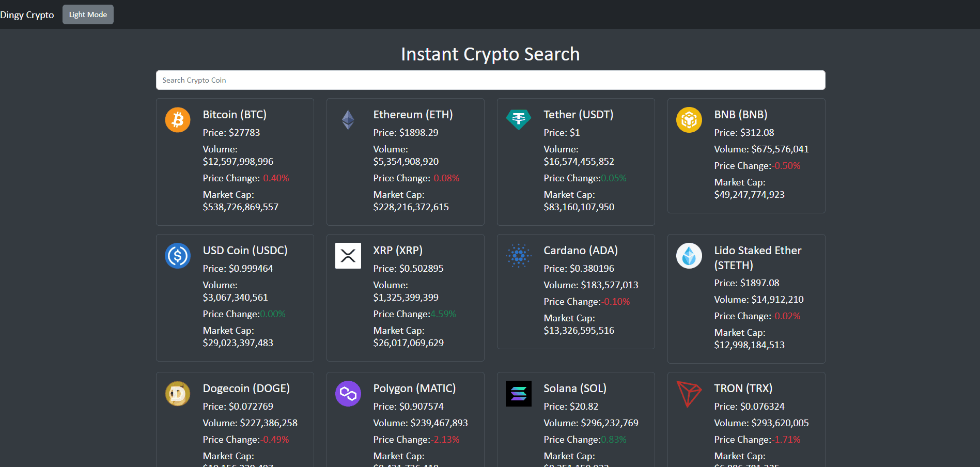Select the Solana (SOL) card
980x467 pixels.
575,419
